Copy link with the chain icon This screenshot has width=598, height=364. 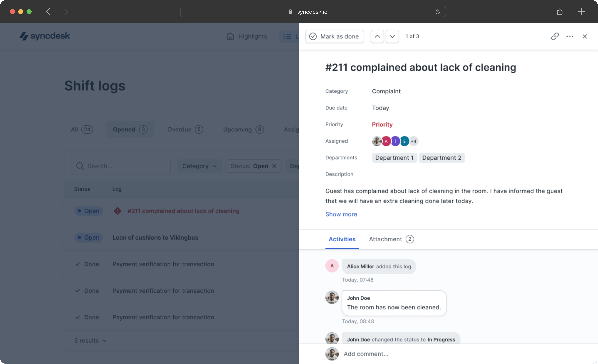coord(555,36)
